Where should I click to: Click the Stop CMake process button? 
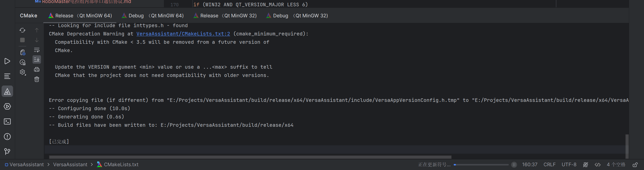point(22,40)
